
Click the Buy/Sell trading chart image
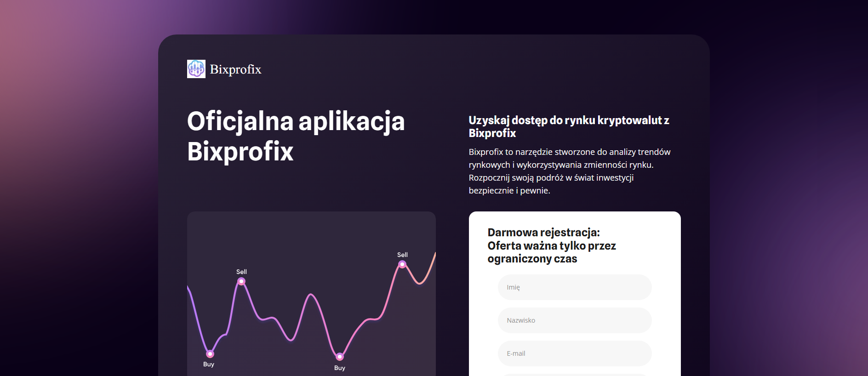(311, 294)
